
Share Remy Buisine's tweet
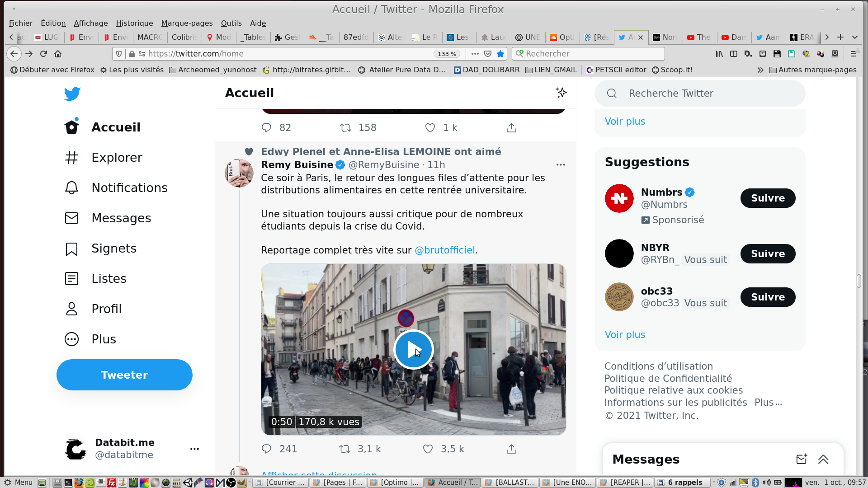(x=511, y=449)
